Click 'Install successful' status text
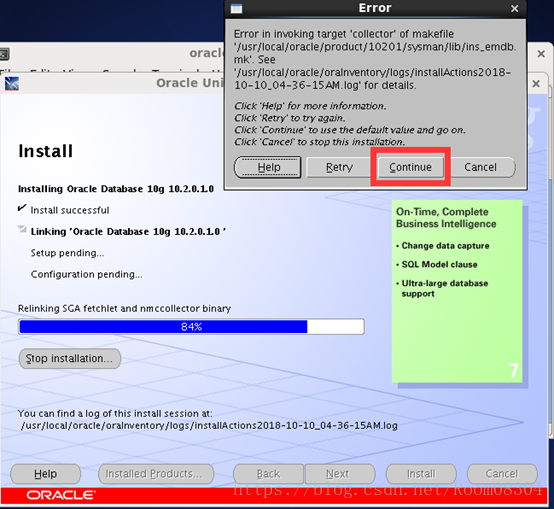 70,211
